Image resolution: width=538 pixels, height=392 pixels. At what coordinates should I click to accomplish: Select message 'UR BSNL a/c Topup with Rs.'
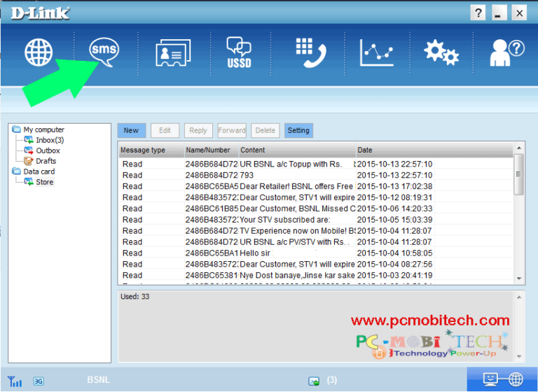click(316, 164)
